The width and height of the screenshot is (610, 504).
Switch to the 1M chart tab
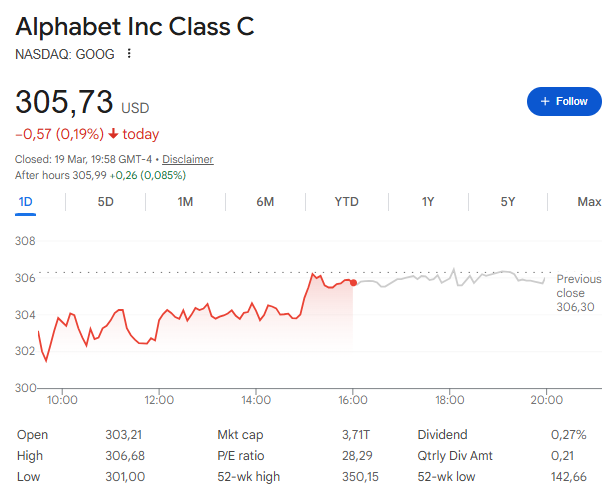[x=185, y=202]
